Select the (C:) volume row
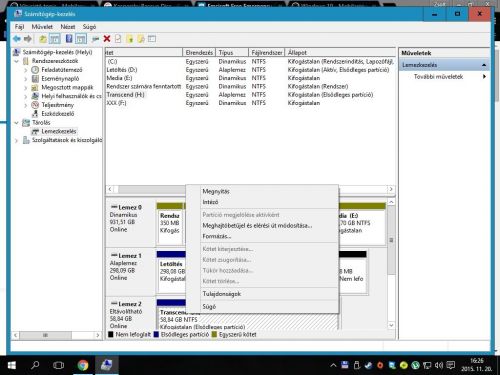The height and width of the screenshot is (375, 500). 250,61
